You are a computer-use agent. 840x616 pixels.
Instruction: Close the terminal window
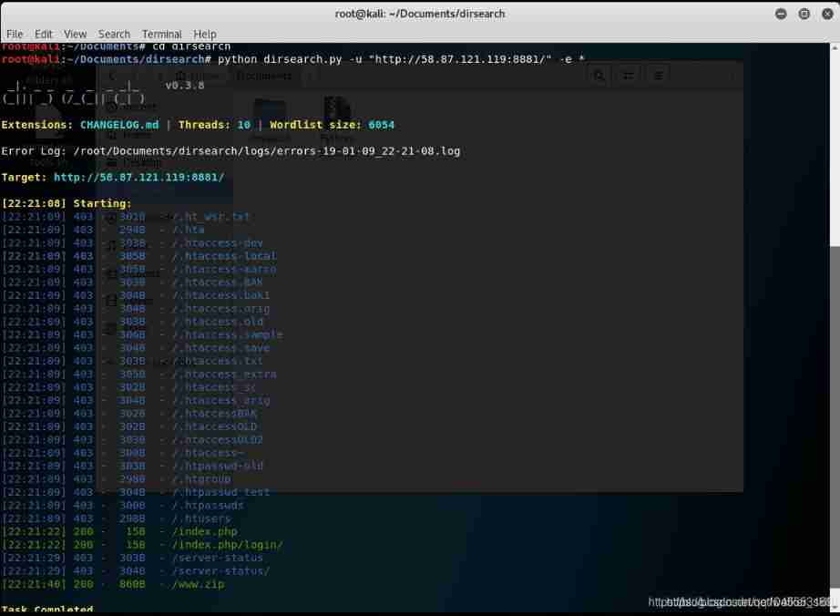click(x=825, y=14)
